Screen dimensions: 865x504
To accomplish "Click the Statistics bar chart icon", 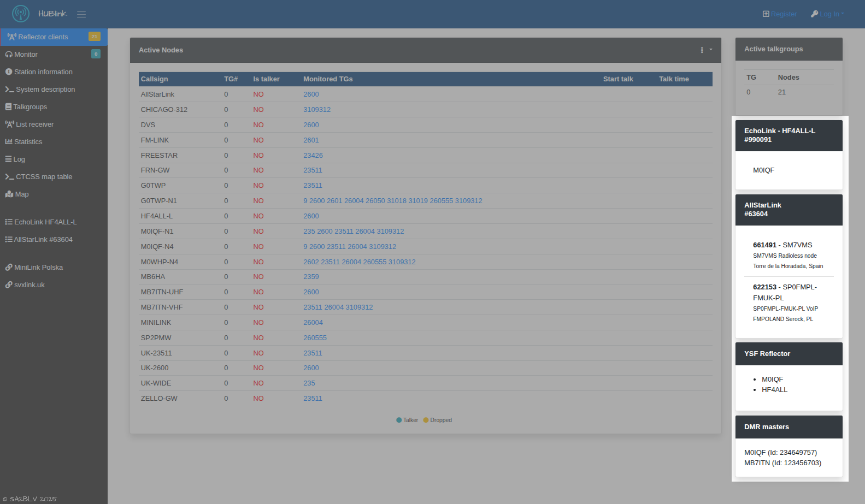I will (x=9, y=142).
